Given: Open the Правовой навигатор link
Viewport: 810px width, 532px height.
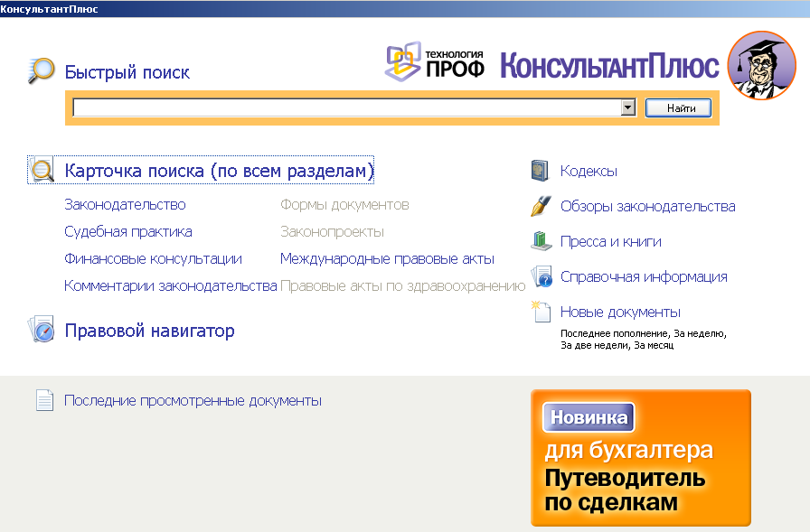Looking at the screenshot, I should (150, 331).
